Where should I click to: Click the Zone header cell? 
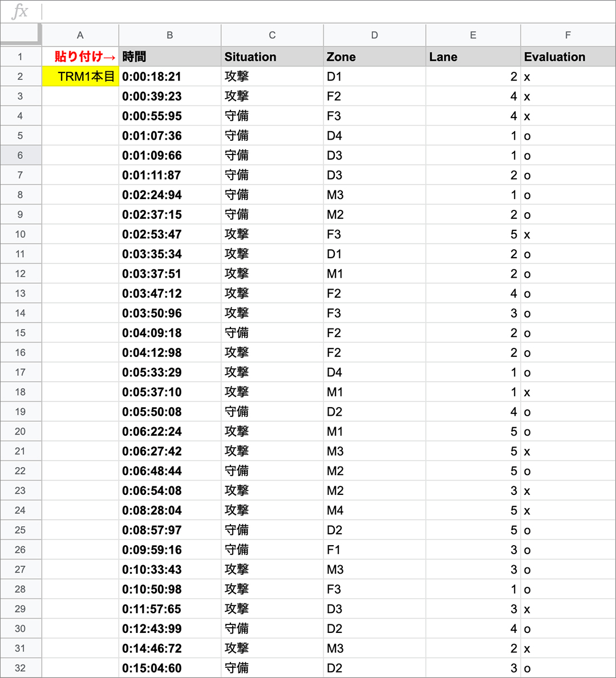click(x=374, y=57)
